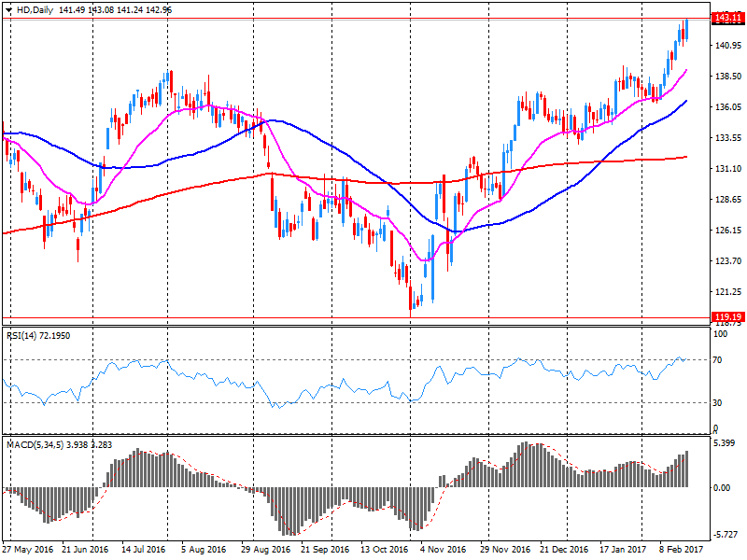Image resolution: width=747 pixels, height=560 pixels.
Task: Select the 29 Nov 2016 date label
Action: point(504,549)
